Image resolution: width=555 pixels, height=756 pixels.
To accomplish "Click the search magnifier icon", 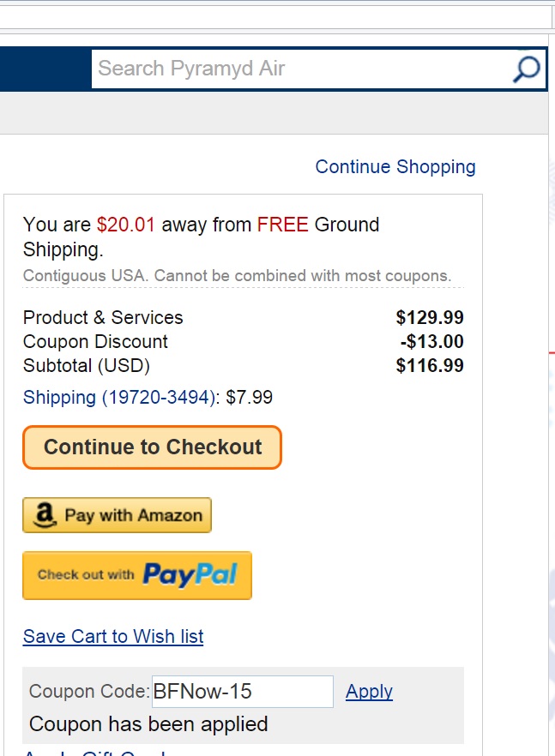I will coord(526,69).
